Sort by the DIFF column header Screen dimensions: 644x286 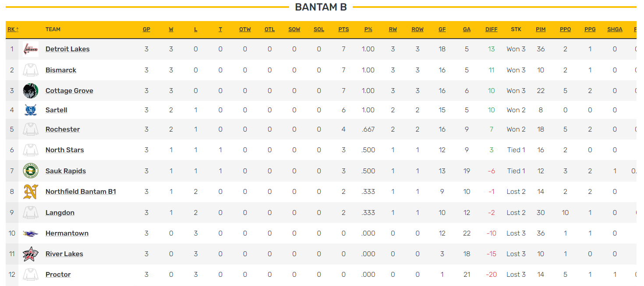pyautogui.click(x=492, y=29)
